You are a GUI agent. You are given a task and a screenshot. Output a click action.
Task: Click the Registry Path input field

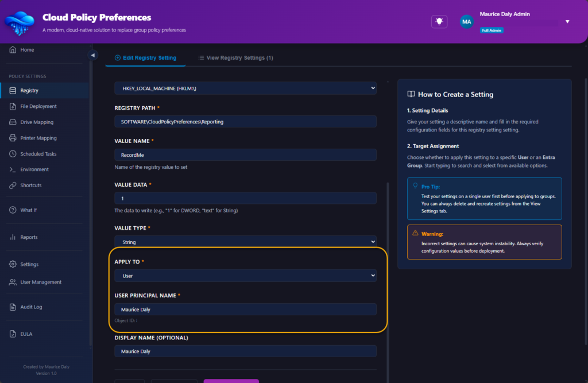(x=245, y=122)
